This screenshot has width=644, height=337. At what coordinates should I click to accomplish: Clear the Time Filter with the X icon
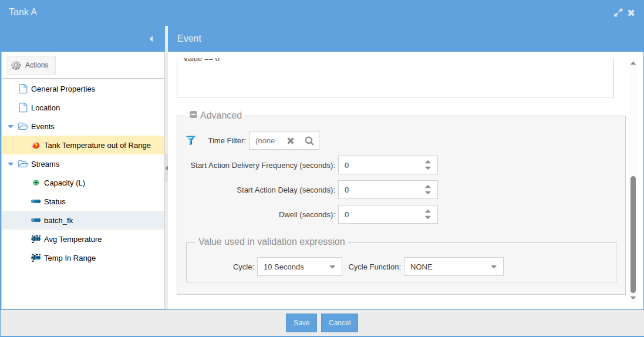291,141
